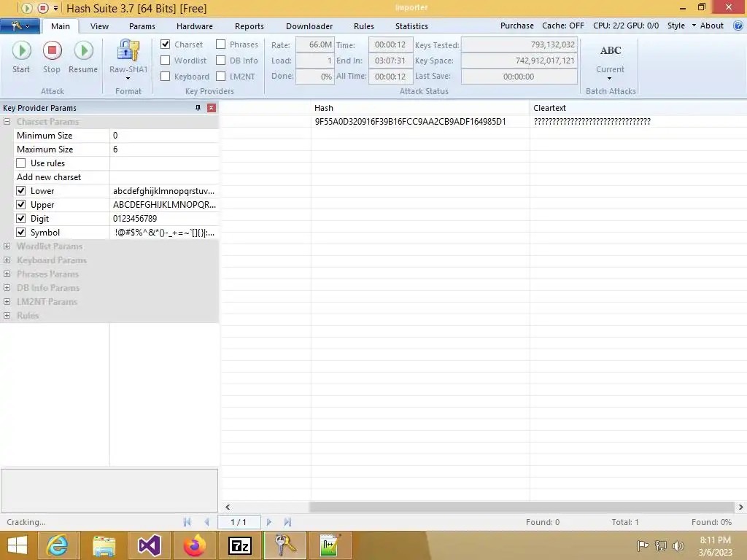Open Firefox from taskbar
The image size is (747, 560).
[194, 545]
